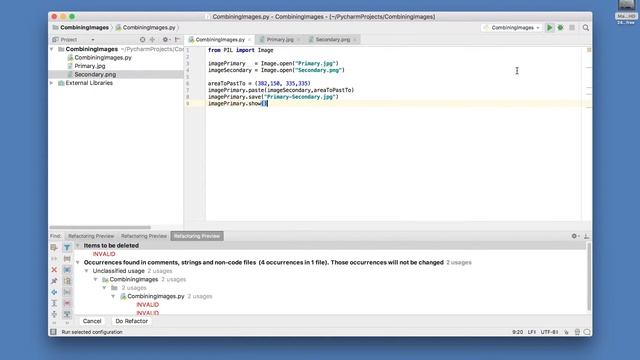Switch to Secondary.png editor tab
Screen dimensions: 640x360
coord(332,40)
